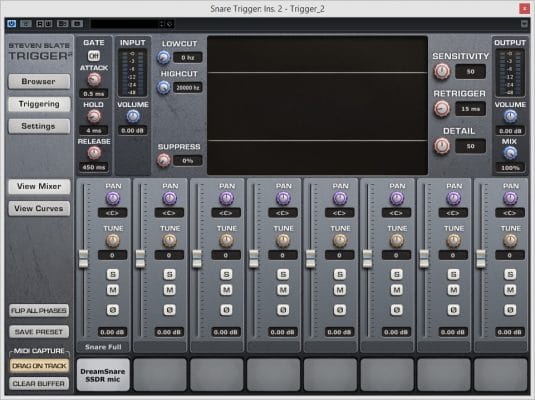Click the Detail knob
This screenshot has width=535, height=400.
pyautogui.click(x=442, y=146)
